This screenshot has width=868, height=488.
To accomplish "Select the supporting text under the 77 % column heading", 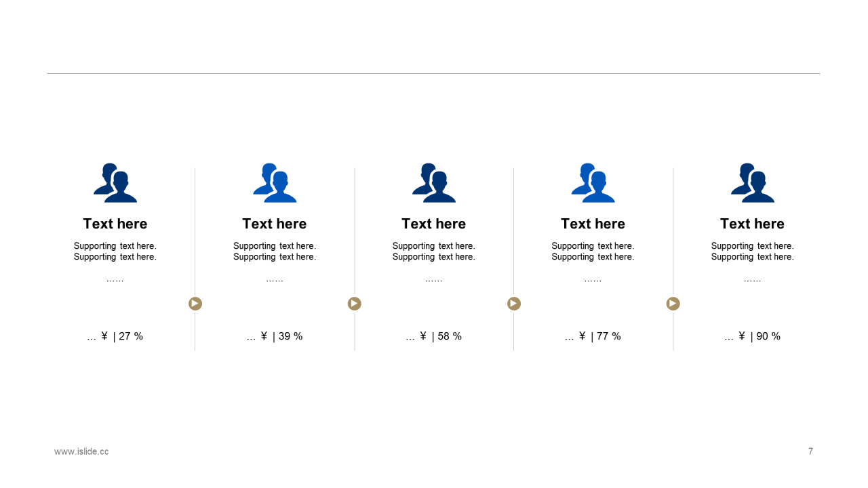I will coord(593,251).
